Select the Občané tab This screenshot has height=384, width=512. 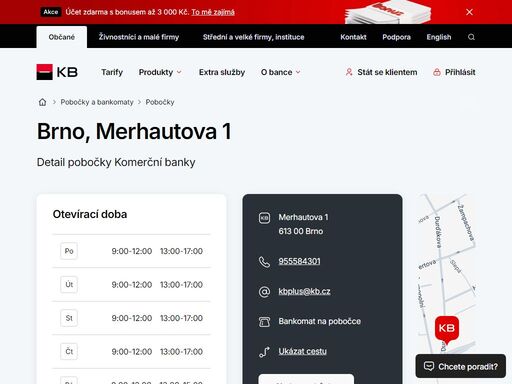click(x=62, y=37)
